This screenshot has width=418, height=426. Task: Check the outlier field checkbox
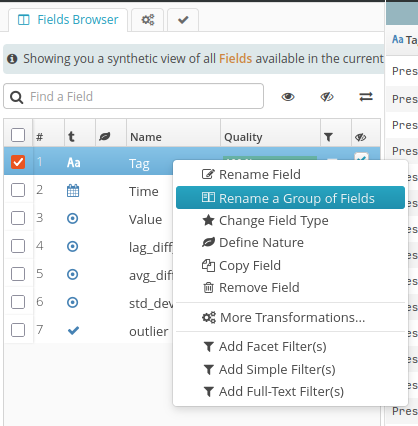pyautogui.click(x=18, y=330)
